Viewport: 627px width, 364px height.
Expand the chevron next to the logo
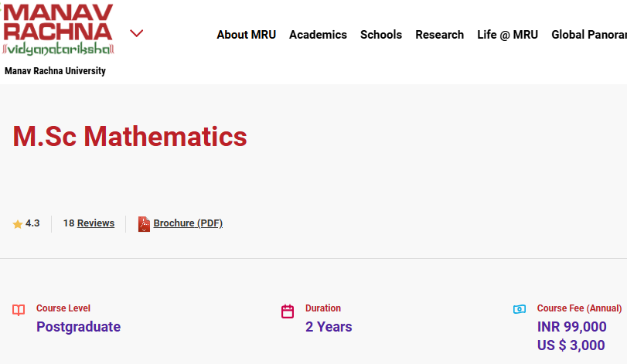137,33
